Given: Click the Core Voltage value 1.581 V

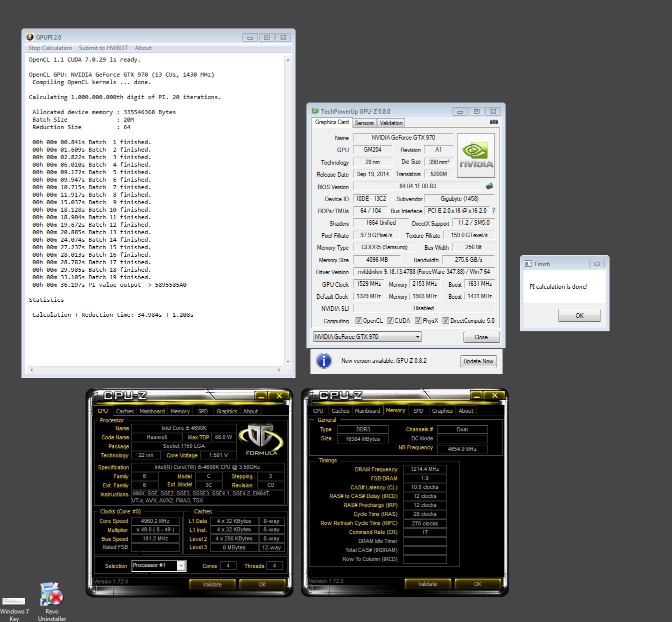Looking at the screenshot, I should [x=218, y=455].
